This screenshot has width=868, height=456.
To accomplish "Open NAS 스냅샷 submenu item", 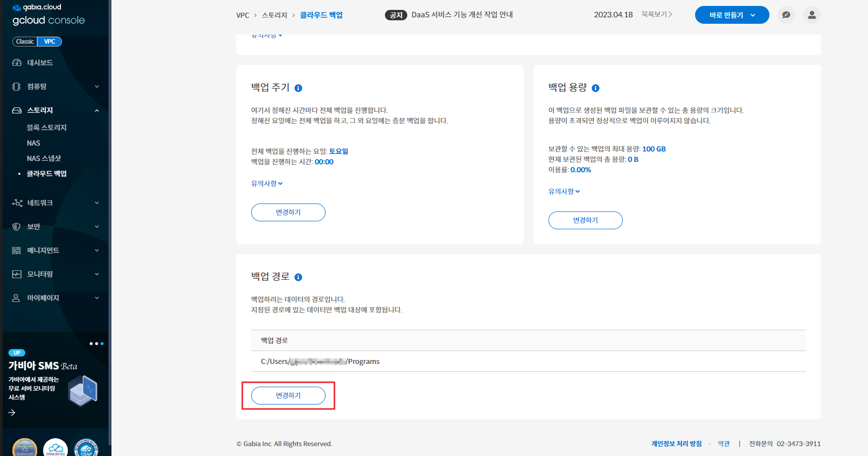I will click(44, 158).
